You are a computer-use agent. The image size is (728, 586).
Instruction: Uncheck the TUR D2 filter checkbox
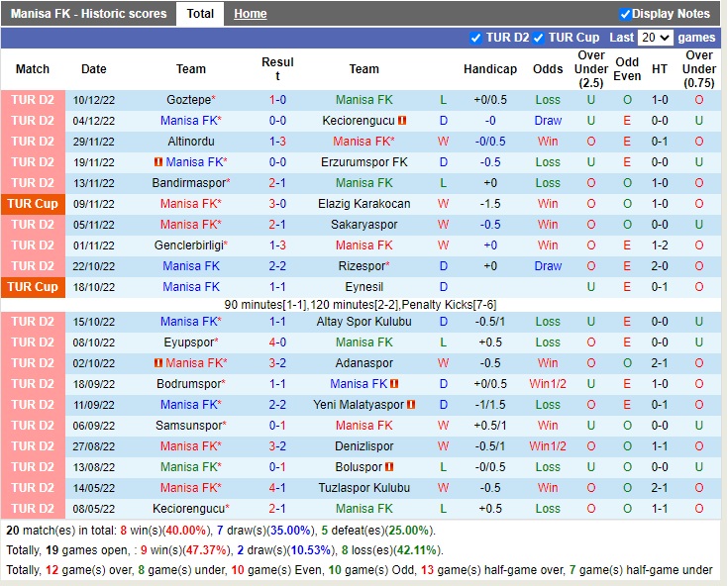tap(476, 38)
